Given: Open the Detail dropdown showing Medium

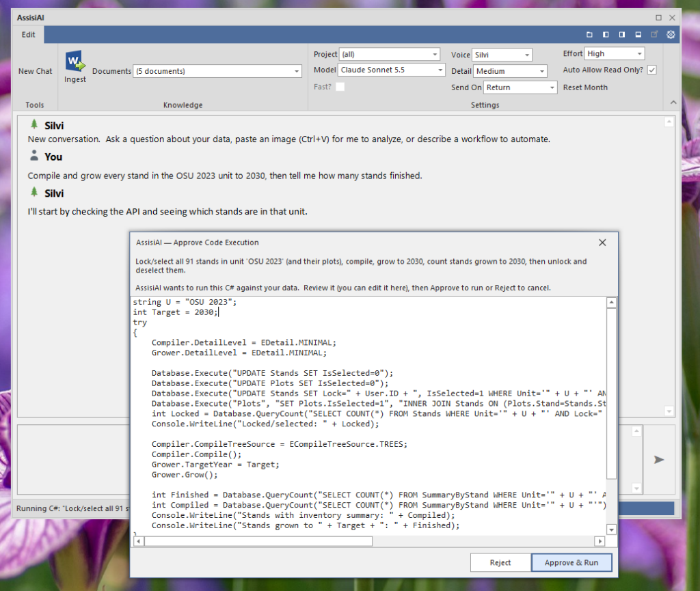Looking at the screenshot, I should coord(510,71).
